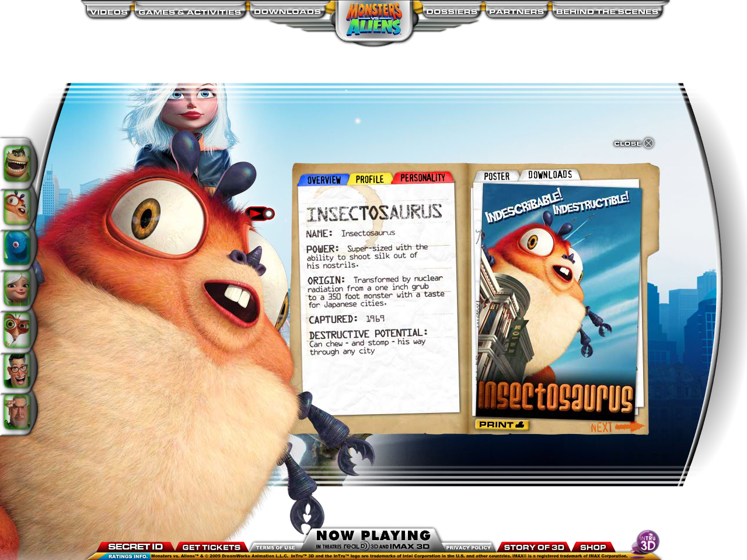Open Games & Activities menu

[190, 12]
